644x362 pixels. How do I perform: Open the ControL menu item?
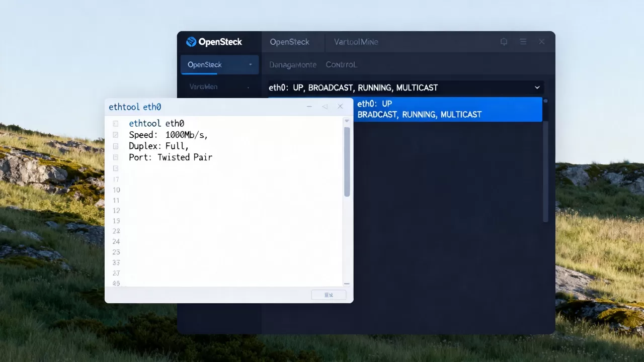(x=341, y=65)
